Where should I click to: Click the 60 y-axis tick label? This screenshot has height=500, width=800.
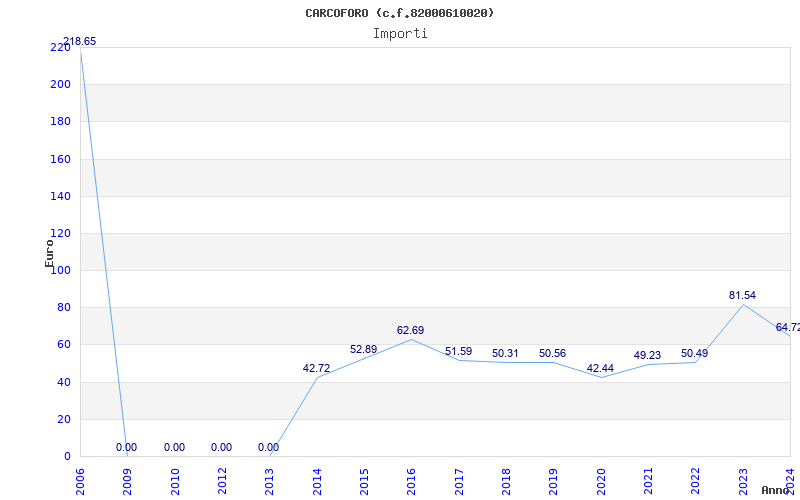pos(64,344)
